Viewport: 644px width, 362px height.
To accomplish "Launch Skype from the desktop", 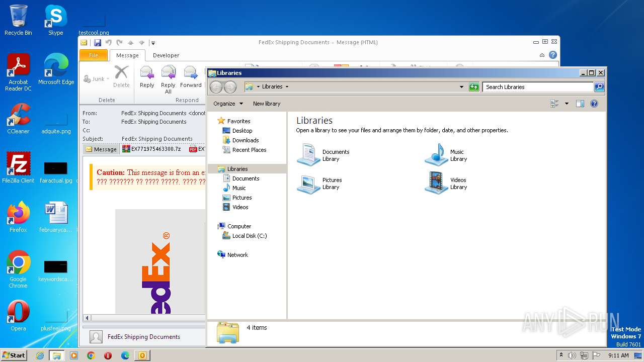I will pyautogui.click(x=55, y=20).
